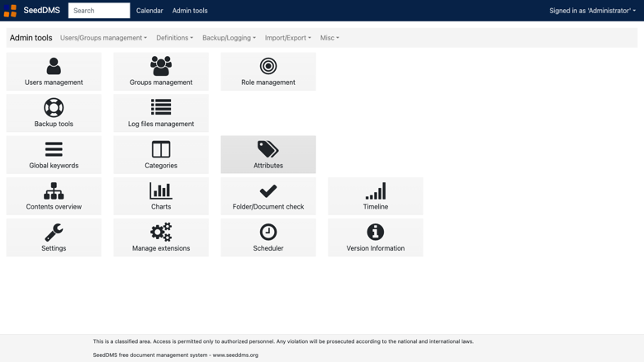The height and width of the screenshot is (362, 644).
Task: Open Manage extensions gears icon
Action: [x=161, y=232]
